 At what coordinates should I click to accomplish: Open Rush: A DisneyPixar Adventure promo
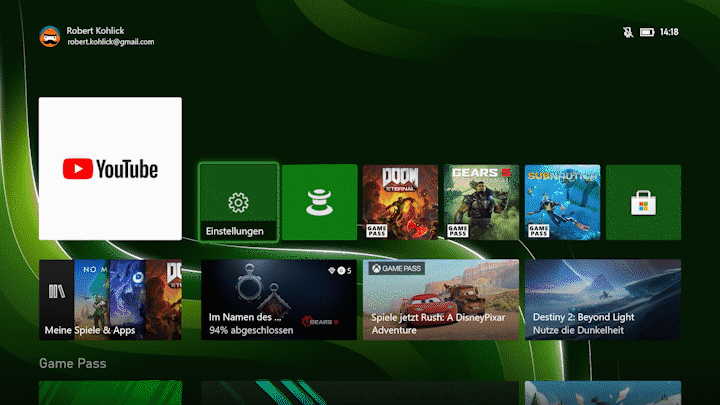pyautogui.click(x=441, y=300)
